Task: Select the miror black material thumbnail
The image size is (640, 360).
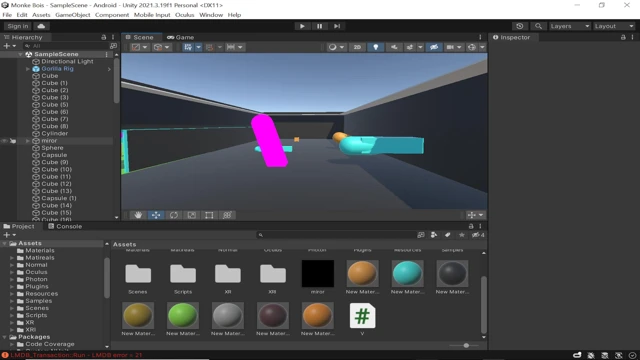Action: pos(318,273)
